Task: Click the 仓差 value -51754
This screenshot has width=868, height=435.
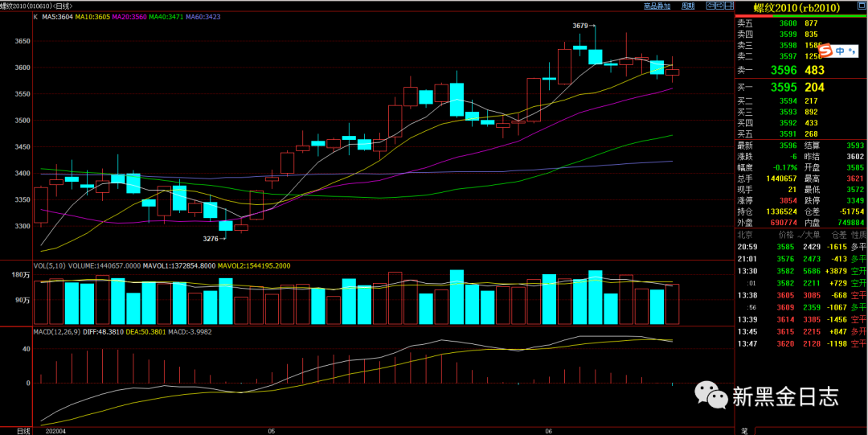Action: coord(852,211)
